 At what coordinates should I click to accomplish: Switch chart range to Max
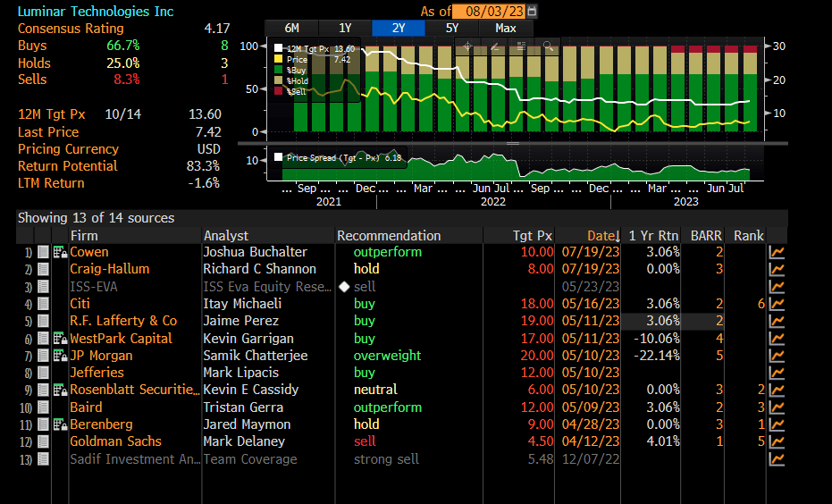506,28
